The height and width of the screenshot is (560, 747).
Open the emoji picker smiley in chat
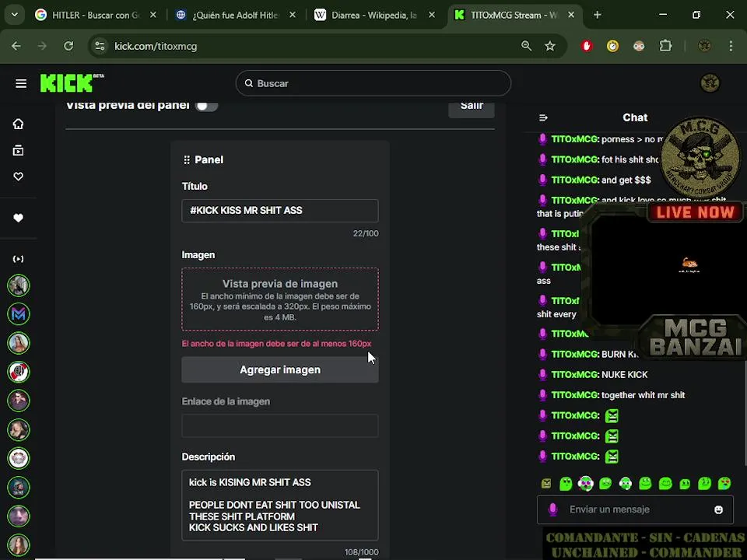(718, 509)
